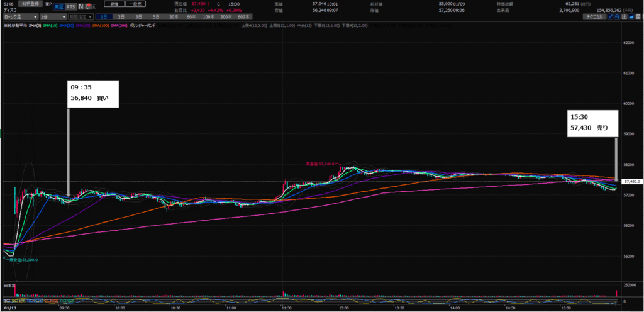Screen dimensions: 644x312
Task: Switch to the PTS market tab
Action: point(71,6)
